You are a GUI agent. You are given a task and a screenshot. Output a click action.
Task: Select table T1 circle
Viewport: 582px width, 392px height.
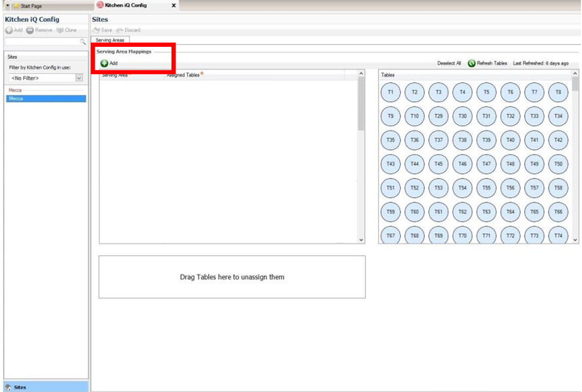(x=390, y=92)
